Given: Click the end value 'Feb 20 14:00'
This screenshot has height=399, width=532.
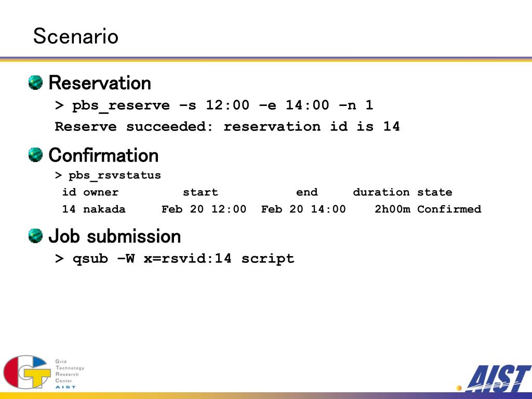Looking at the screenshot, I should (x=303, y=209).
